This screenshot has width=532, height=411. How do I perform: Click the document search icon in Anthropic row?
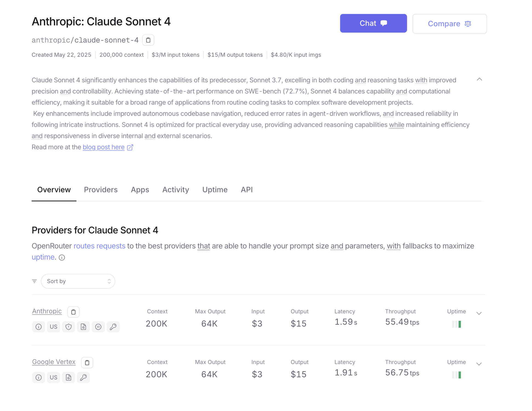pos(83,327)
